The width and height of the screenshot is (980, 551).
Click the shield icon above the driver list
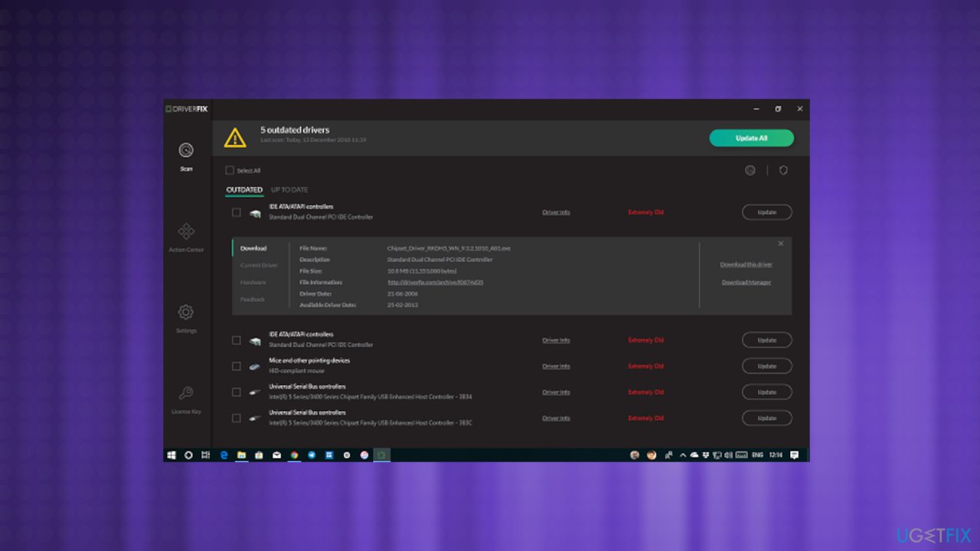point(783,171)
